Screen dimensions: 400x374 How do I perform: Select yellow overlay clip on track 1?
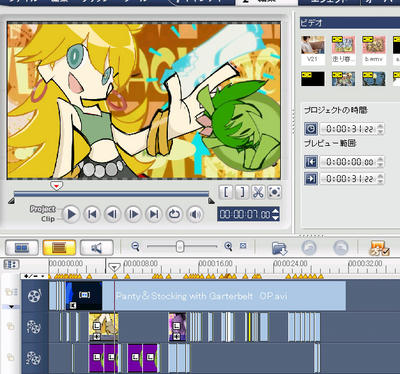point(103,327)
